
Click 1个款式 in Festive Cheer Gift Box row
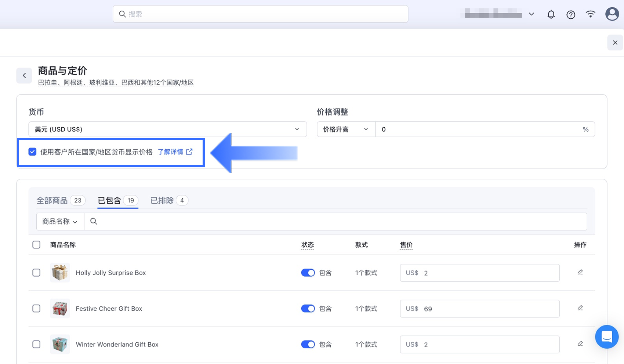366,309
